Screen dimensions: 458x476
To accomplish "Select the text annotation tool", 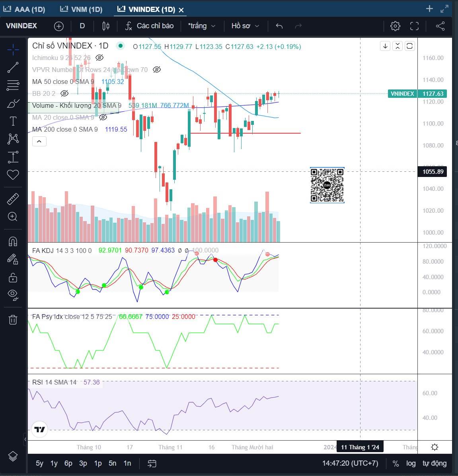I will pos(13,121).
